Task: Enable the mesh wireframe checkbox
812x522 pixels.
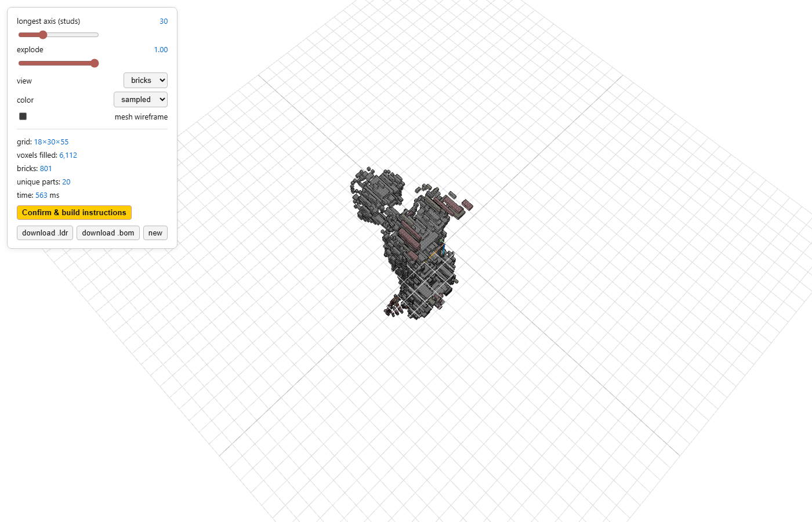Action: click(23, 116)
